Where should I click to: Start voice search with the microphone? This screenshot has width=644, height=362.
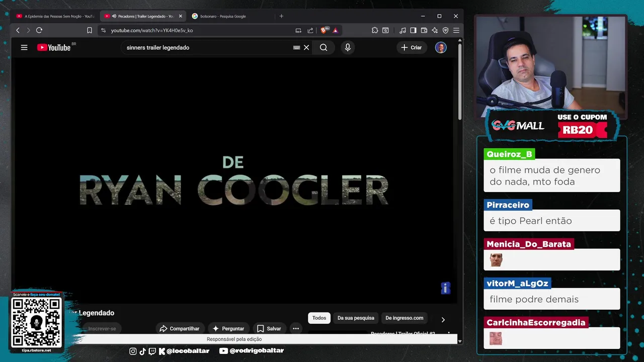[x=348, y=47]
